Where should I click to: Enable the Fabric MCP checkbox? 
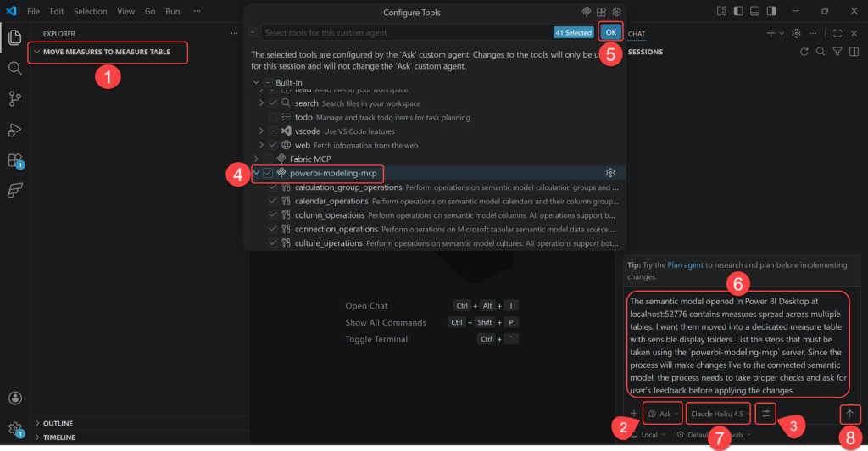[268, 159]
